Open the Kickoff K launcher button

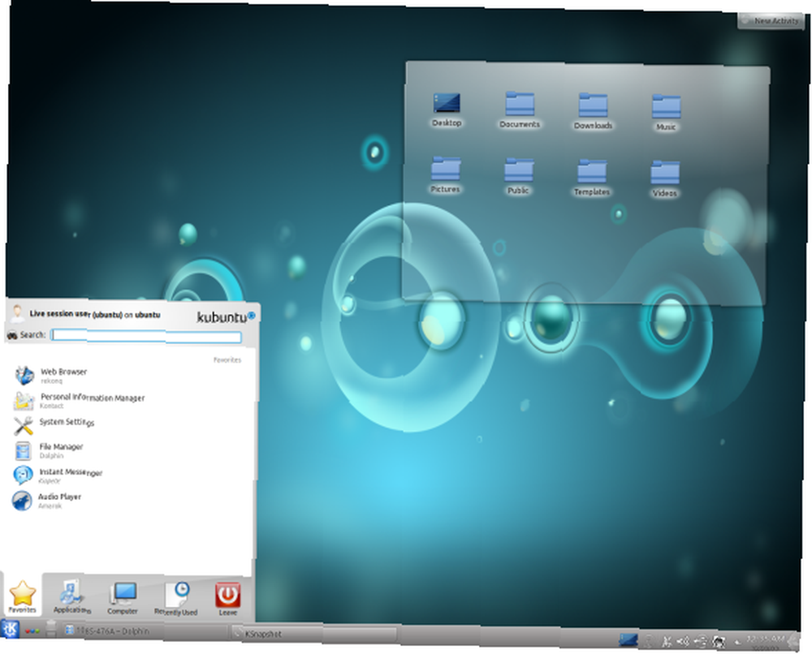point(11,628)
